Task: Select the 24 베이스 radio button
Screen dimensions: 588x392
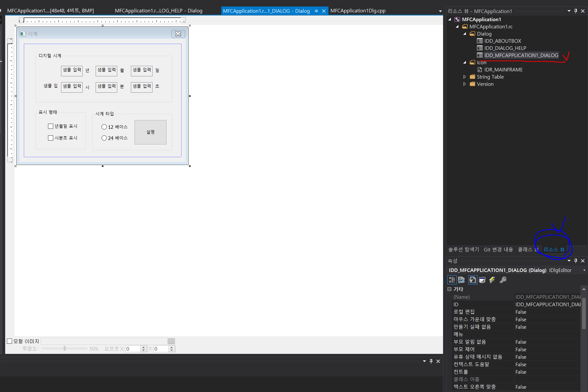Action: (104, 138)
